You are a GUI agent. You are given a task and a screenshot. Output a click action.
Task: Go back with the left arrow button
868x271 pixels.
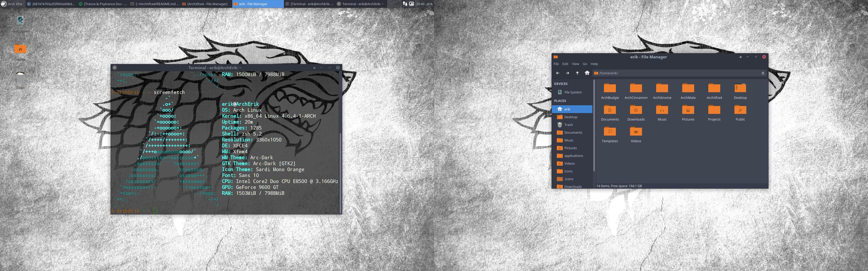(x=558, y=73)
